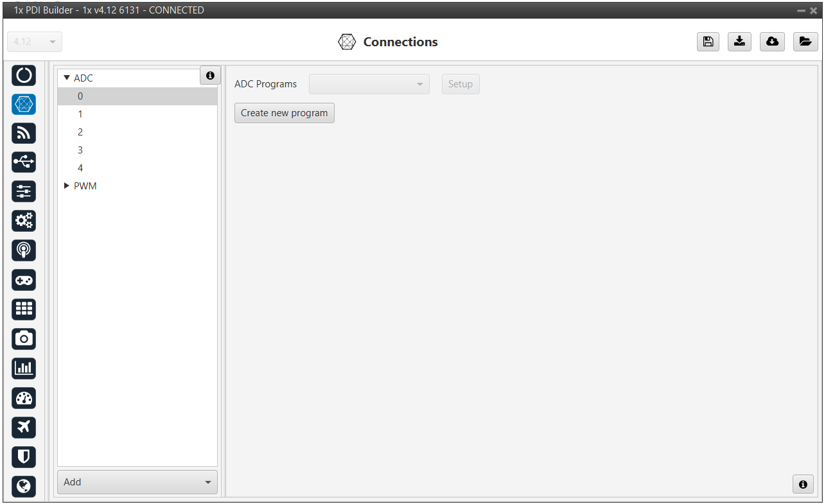
Task: Open the USB sidebar section
Action: point(24,162)
